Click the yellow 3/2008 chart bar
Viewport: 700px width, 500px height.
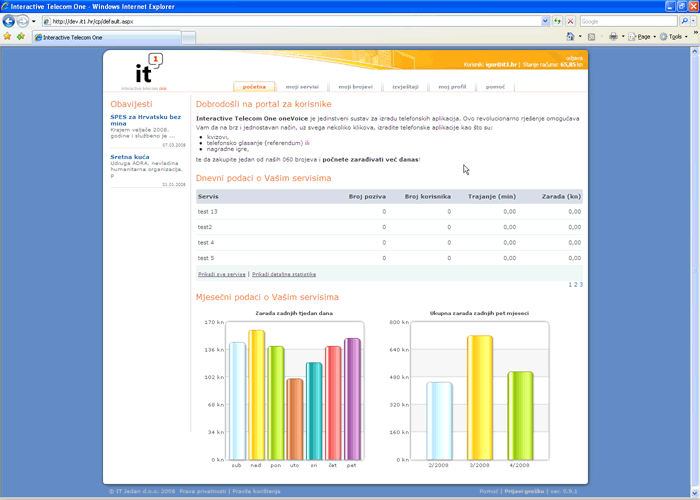click(480, 395)
